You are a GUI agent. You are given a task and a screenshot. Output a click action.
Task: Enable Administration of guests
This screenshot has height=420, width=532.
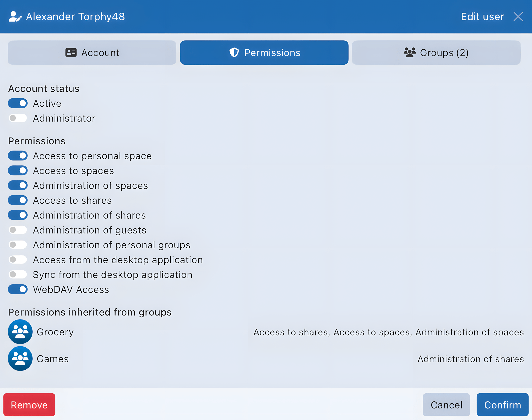coord(18,230)
